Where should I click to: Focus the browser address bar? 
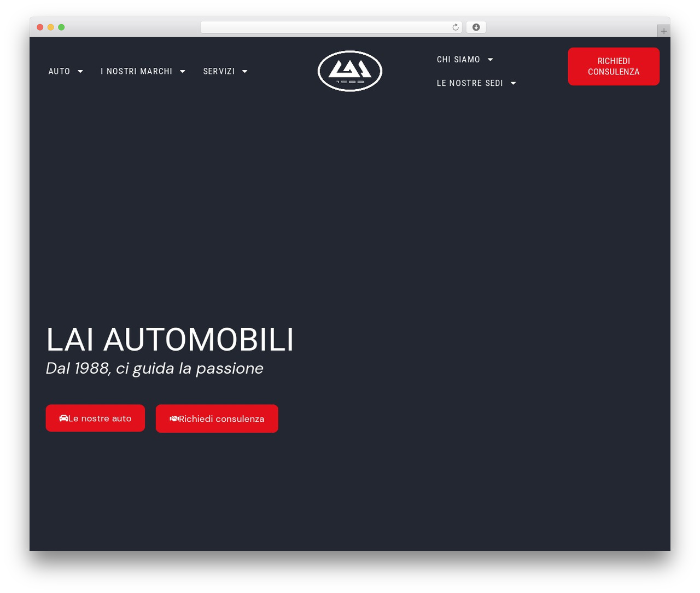click(331, 27)
